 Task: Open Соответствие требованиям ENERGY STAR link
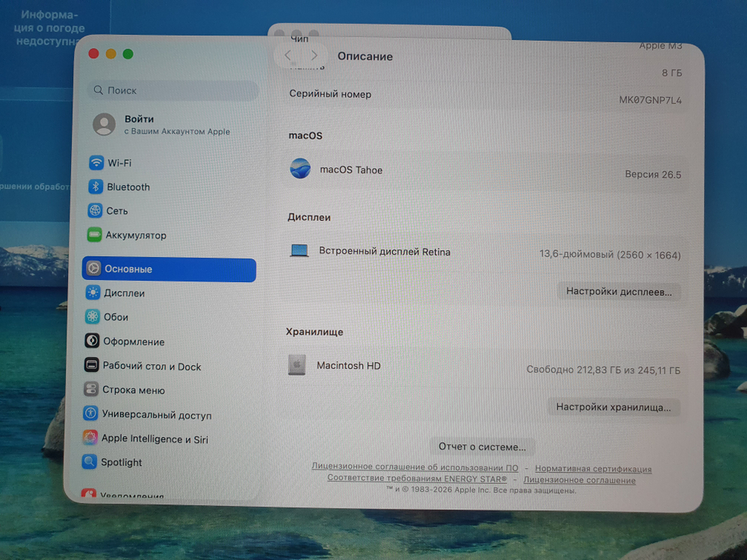pyautogui.click(x=417, y=478)
